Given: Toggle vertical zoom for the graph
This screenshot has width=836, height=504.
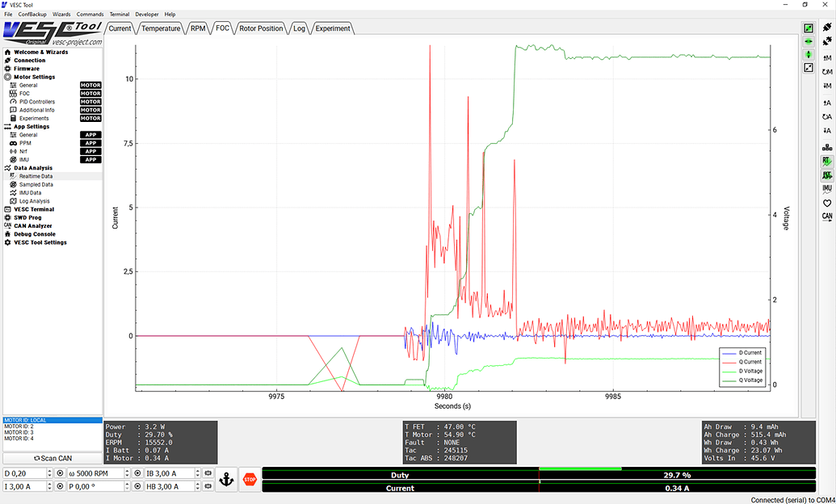Looking at the screenshot, I should 809,54.
